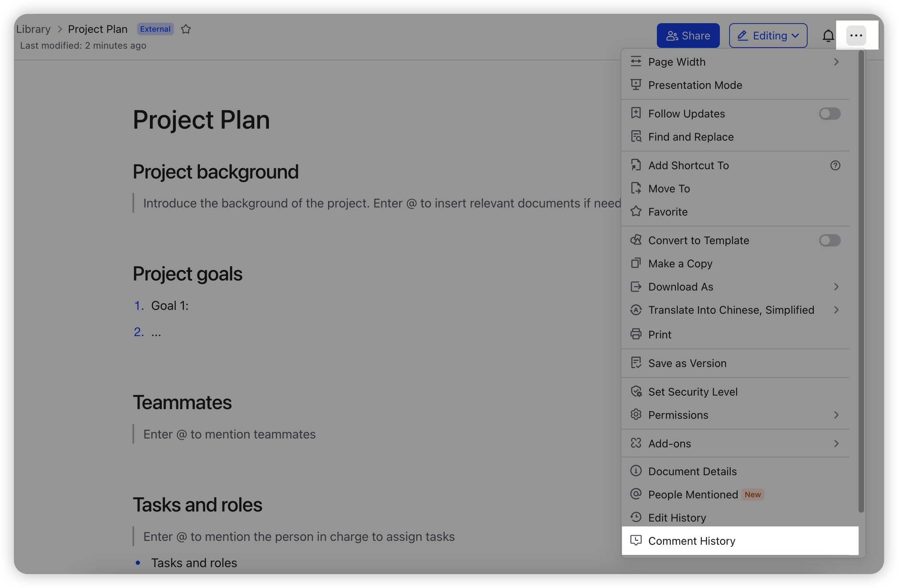Toggle the Follow Updates switch
Viewport: 898px width, 588px height.
(829, 114)
